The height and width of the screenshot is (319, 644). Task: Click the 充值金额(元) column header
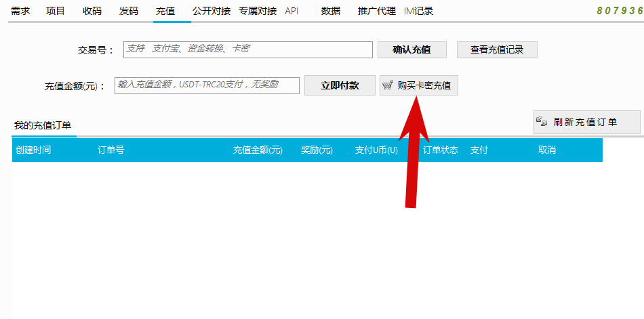point(258,150)
